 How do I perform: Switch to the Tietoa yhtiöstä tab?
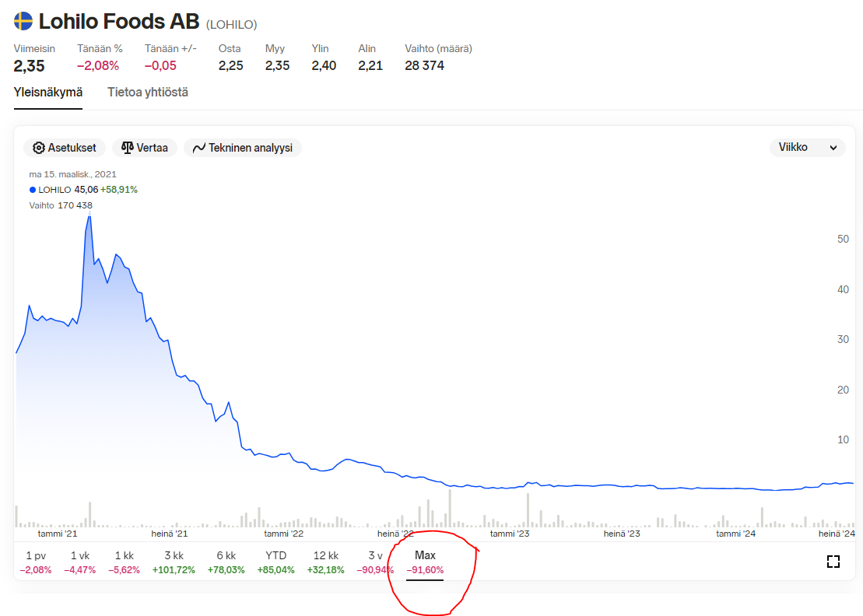coord(148,93)
